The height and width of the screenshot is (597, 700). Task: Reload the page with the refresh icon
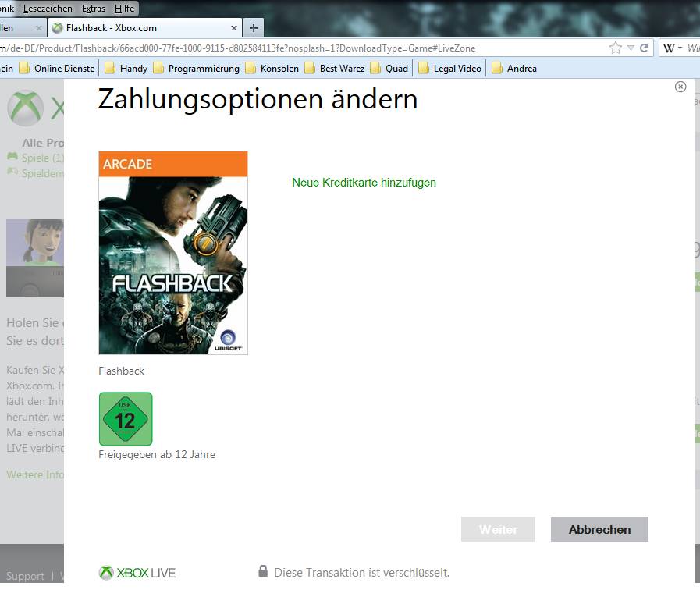(645, 48)
